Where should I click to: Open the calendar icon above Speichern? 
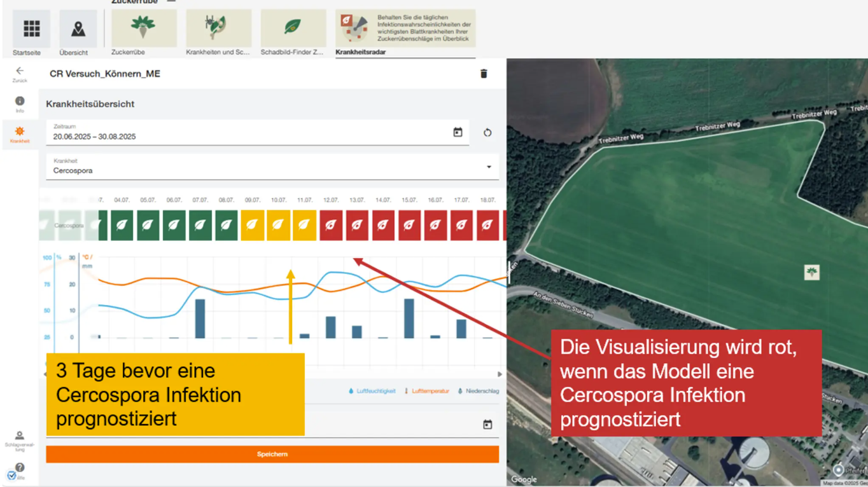(487, 424)
